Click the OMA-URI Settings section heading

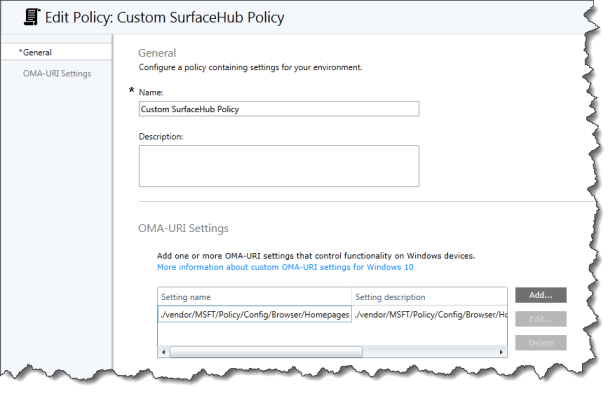183,228
